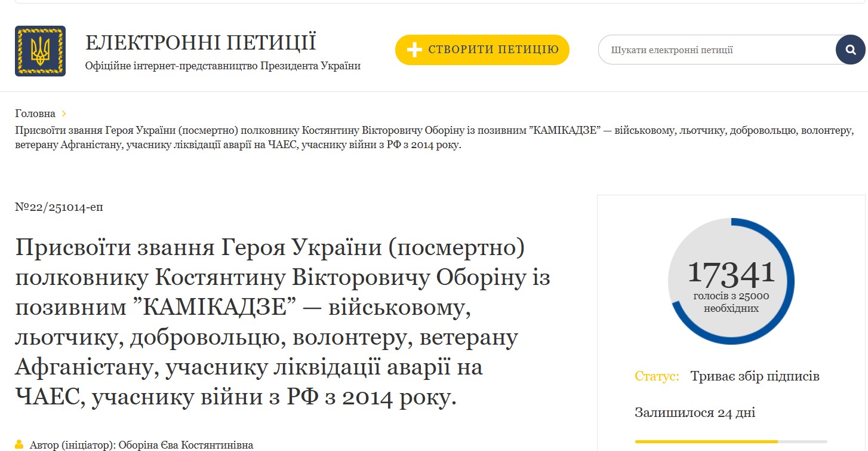The width and height of the screenshot is (868, 451).
Task: Open the Головна breadcrumb link
Action: [35, 113]
